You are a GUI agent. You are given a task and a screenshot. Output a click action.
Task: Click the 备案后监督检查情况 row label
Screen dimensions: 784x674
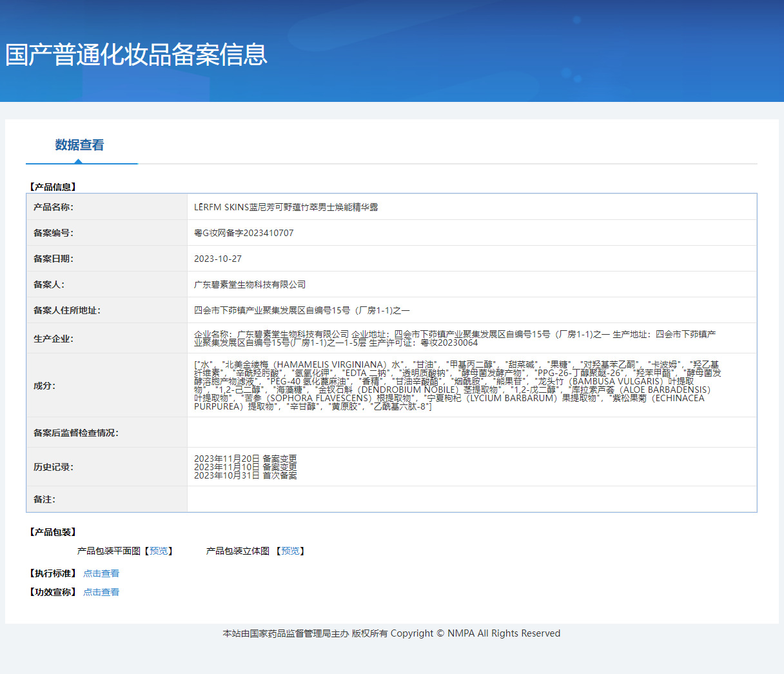coord(76,433)
